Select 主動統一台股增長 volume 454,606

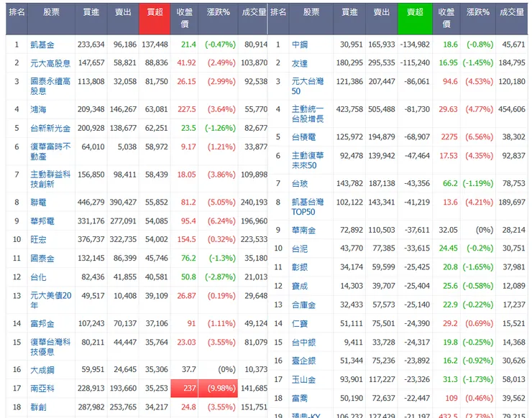(x=512, y=109)
